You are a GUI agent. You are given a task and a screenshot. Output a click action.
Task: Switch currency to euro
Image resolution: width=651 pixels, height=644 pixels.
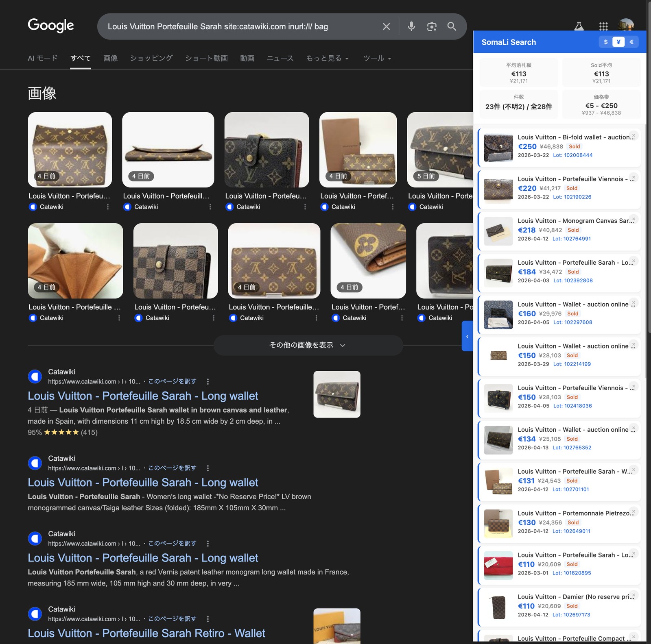(631, 42)
